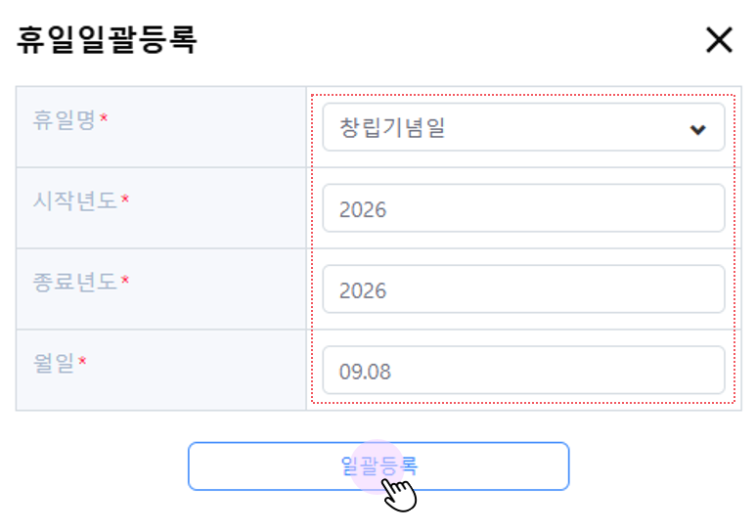The image size is (756, 532).
Task: Click the 2026 value in 시작년도
Action: [x=363, y=209]
